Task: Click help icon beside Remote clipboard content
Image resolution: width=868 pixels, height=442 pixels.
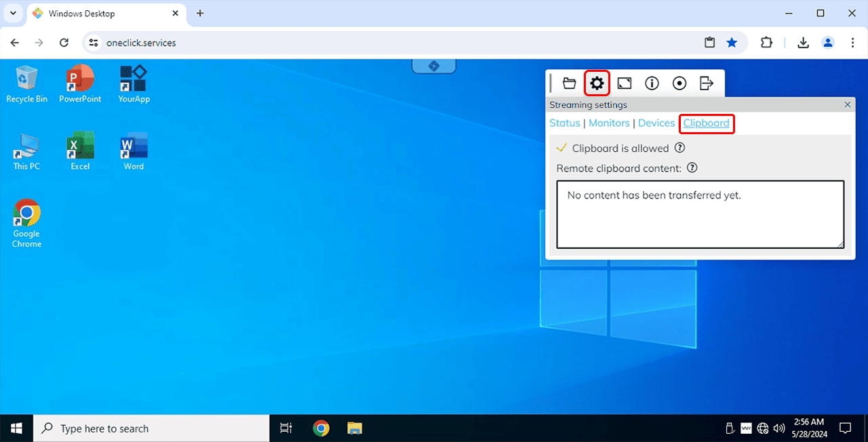Action: (x=692, y=167)
